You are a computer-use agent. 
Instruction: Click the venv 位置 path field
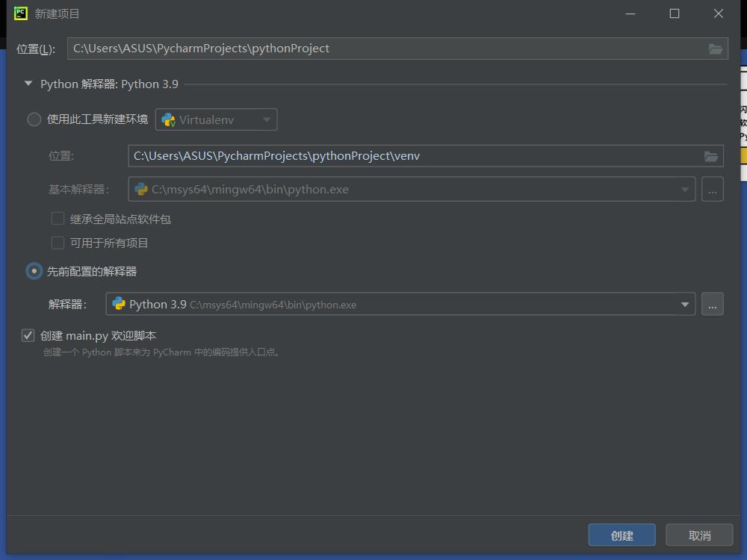(426, 156)
